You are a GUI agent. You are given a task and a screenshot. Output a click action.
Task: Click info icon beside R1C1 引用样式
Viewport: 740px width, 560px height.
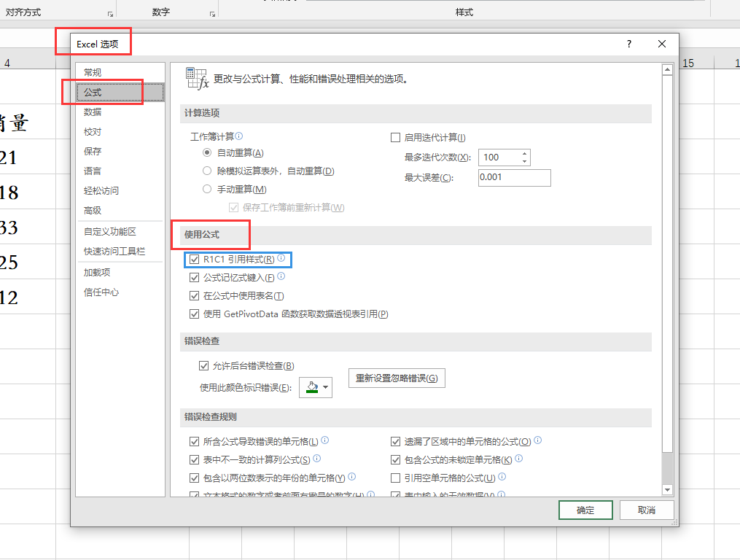[281, 258]
